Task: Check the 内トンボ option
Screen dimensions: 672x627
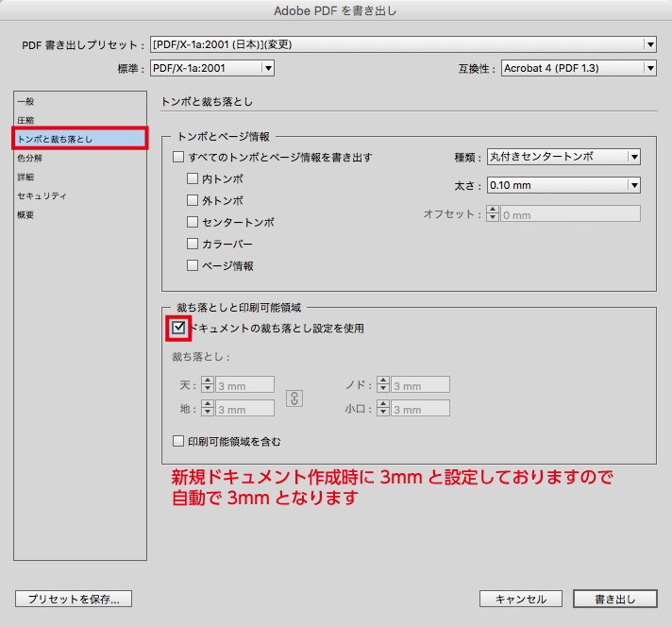Action: point(193,178)
